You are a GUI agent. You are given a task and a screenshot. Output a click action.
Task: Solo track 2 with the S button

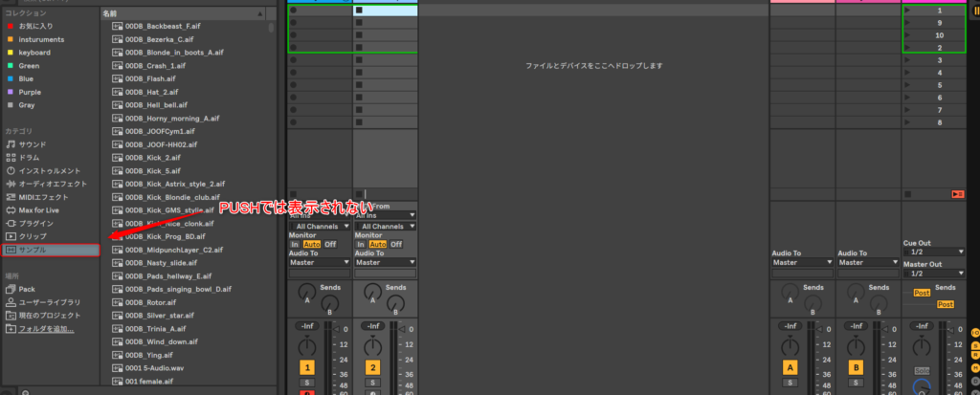click(x=372, y=383)
